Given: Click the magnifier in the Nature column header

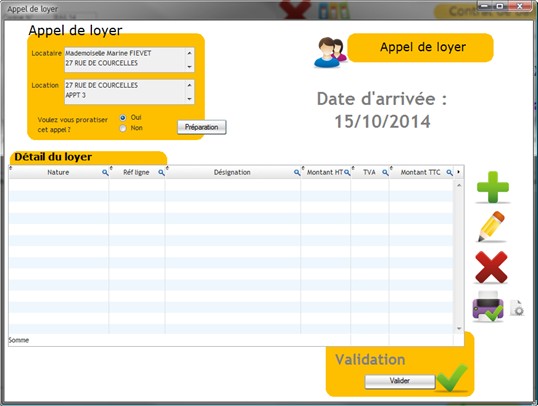Looking at the screenshot, I should click(105, 173).
